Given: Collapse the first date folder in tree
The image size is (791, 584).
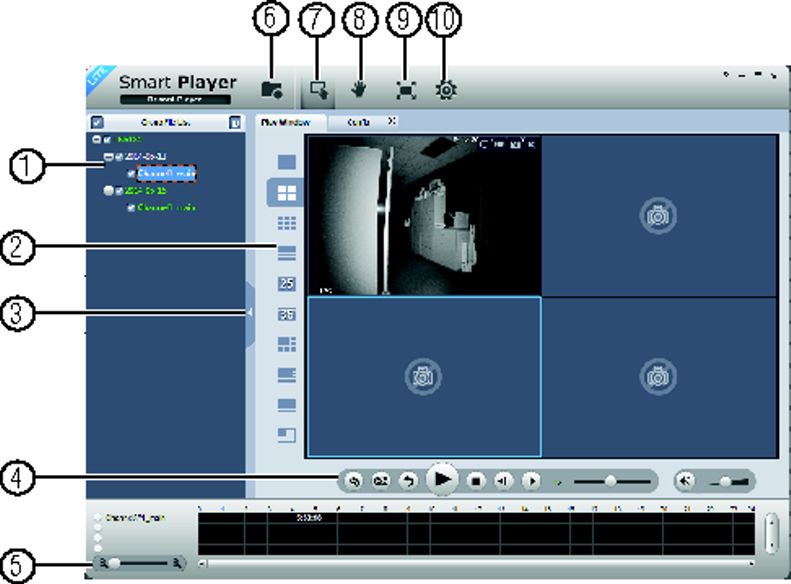Looking at the screenshot, I should coord(108,157).
